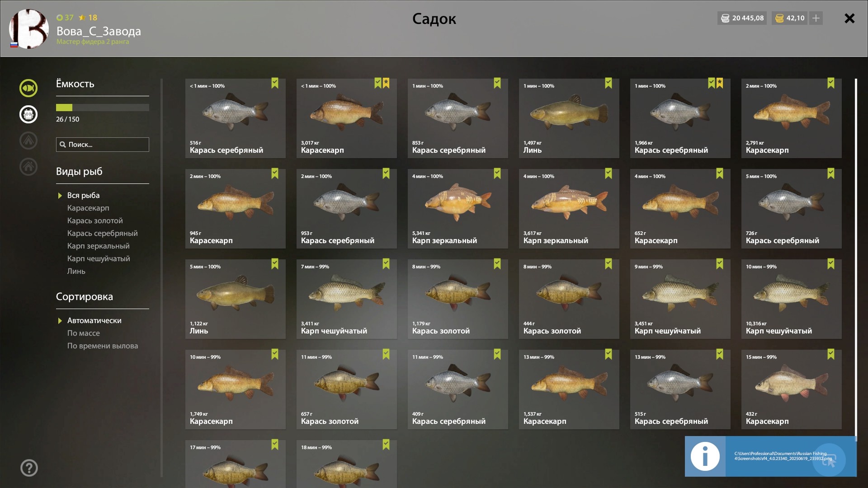
Task: Toggle star mark on 3,017 кг Карасекарп
Action: click(386, 83)
